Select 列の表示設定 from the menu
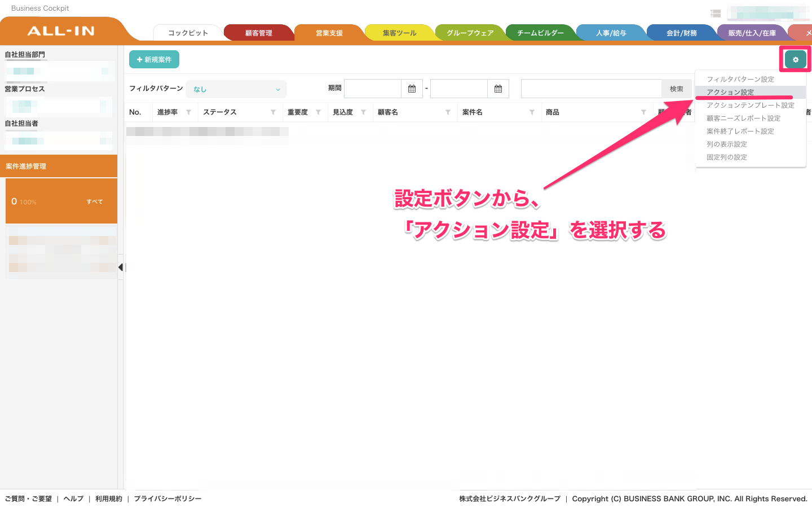Image resolution: width=812 pixels, height=508 pixels. [751, 144]
